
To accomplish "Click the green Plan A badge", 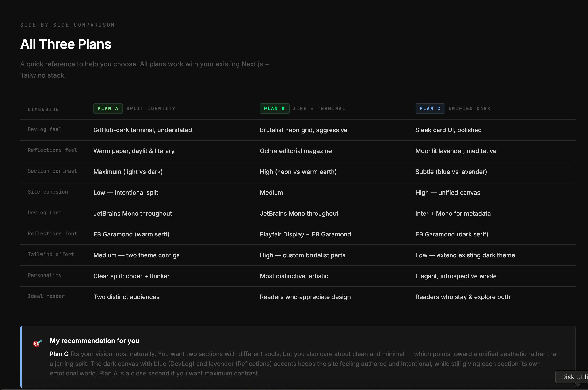I will [108, 109].
